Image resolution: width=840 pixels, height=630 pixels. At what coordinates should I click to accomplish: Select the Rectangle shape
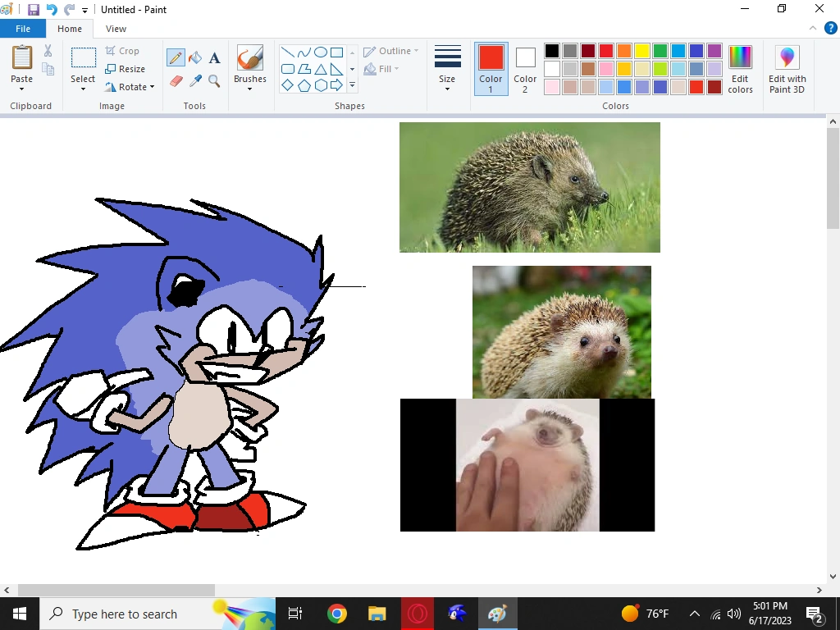(336, 52)
